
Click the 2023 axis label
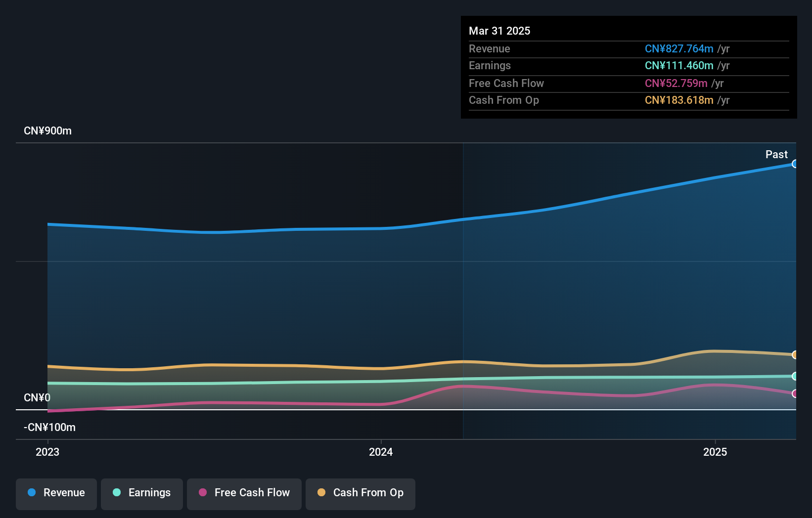pos(47,452)
